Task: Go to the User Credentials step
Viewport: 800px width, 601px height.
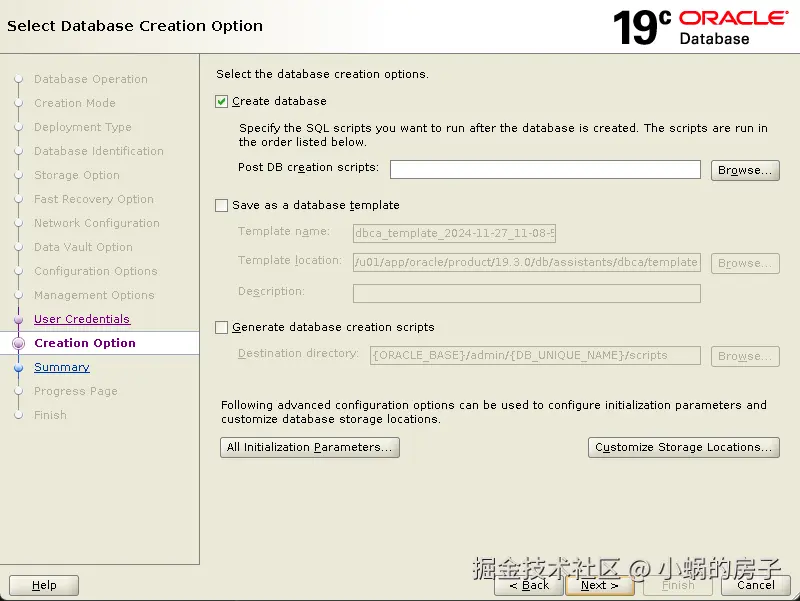Action: click(x=82, y=319)
